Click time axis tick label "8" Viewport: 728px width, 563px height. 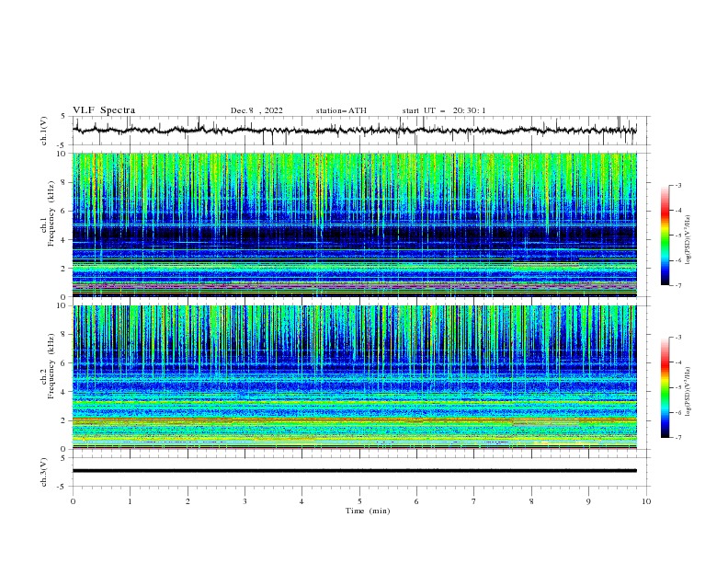pyautogui.click(x=531, y=501)
